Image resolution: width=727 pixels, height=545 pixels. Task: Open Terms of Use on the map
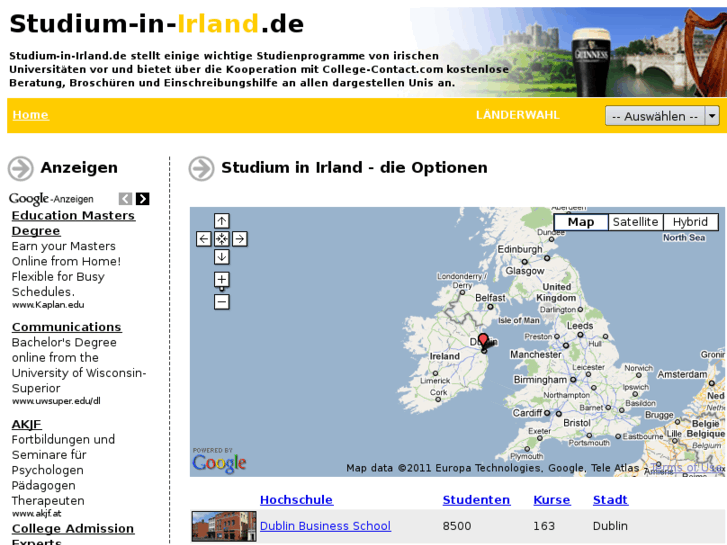pyautogui.click(x=688, y=467)
